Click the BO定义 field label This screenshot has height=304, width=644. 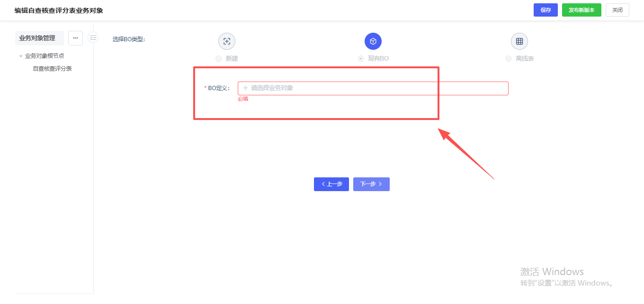(x=218, y=88)
